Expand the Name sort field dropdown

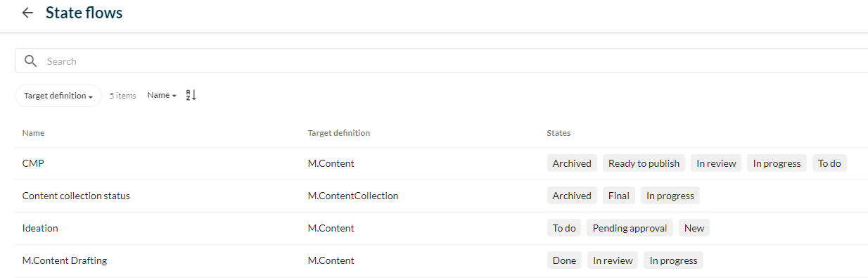point(162,95)
